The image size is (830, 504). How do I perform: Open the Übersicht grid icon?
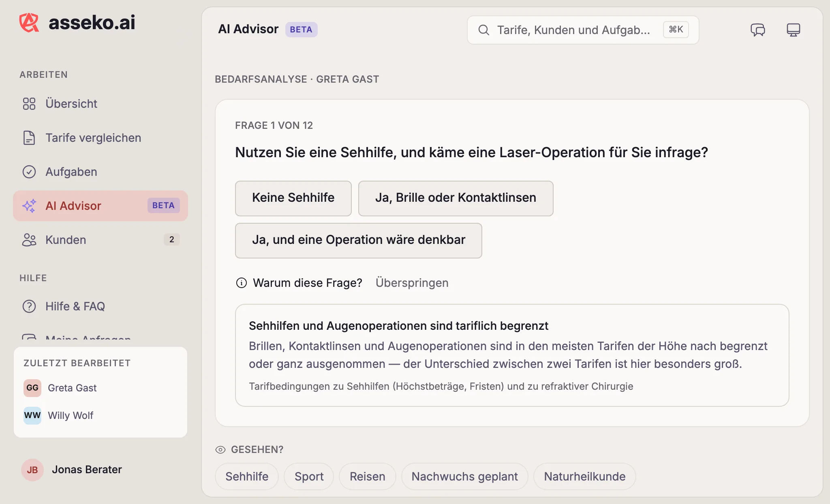click(29, 104)
